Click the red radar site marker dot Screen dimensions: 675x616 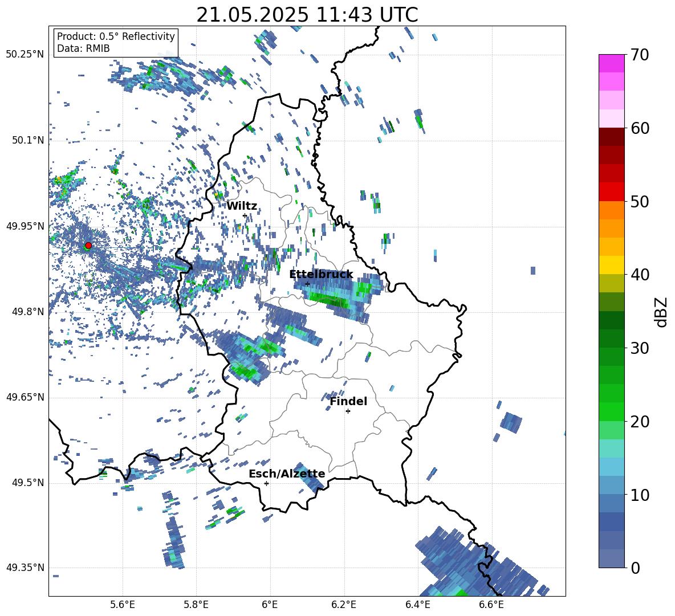coord(88,245)
